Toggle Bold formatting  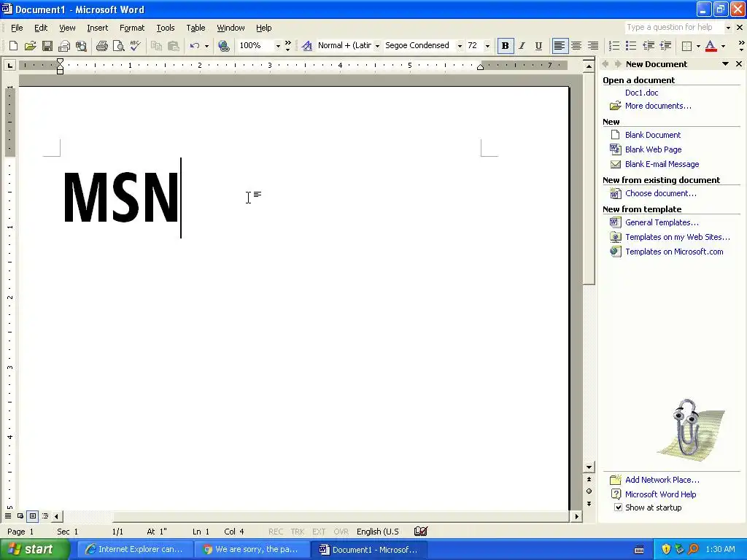506,46
